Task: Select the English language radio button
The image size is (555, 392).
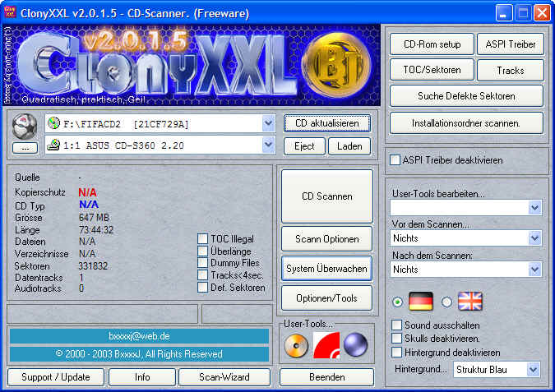Action: 447,302
